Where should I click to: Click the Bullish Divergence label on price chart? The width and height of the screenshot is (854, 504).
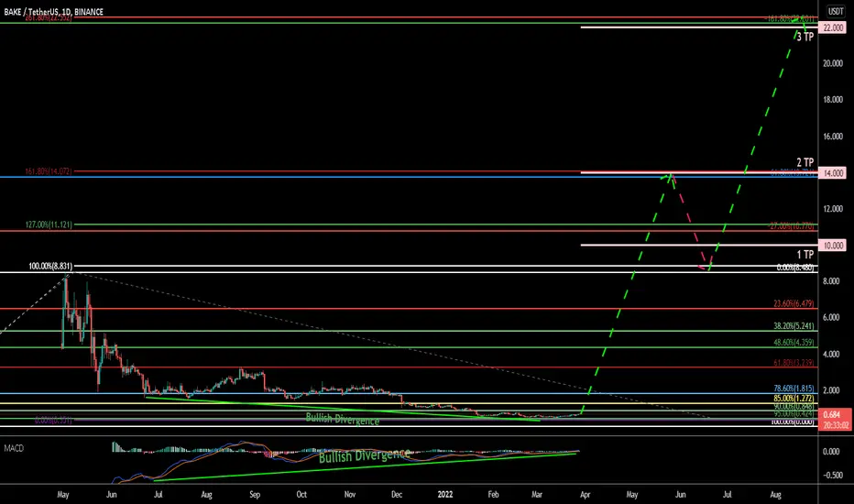pos(343,419)
